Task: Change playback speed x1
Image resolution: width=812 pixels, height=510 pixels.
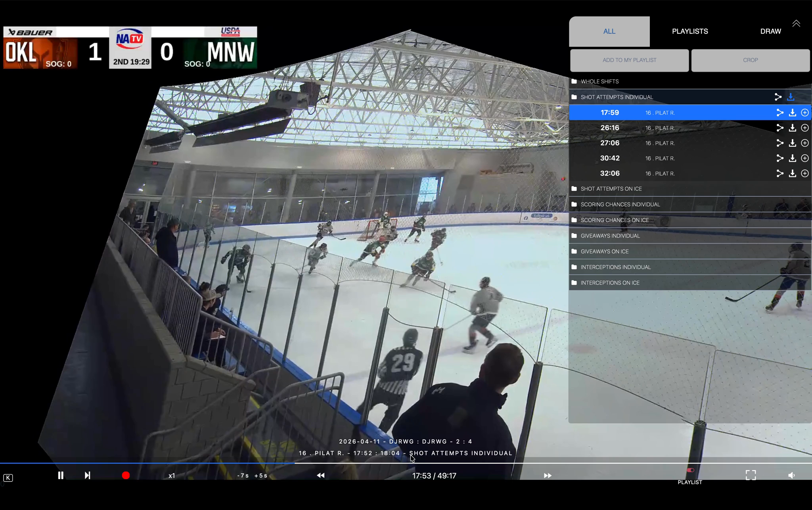Action: pyautogui.click(x=172, y=475)
